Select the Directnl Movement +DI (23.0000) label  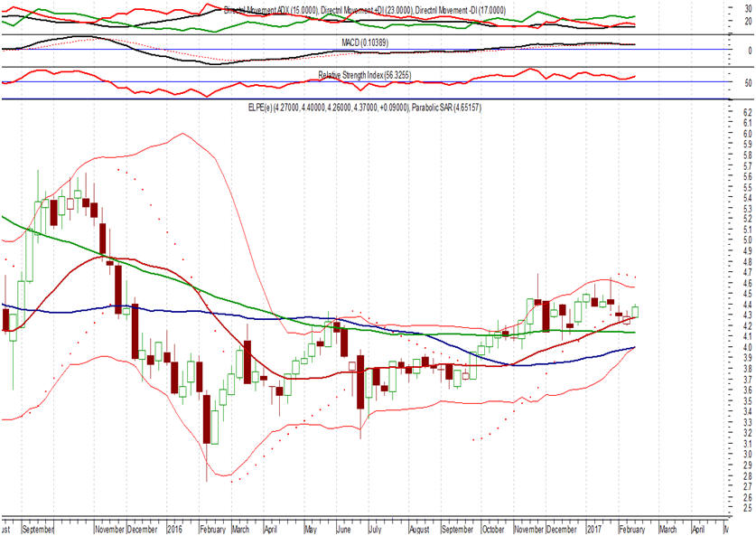point(367,10)
